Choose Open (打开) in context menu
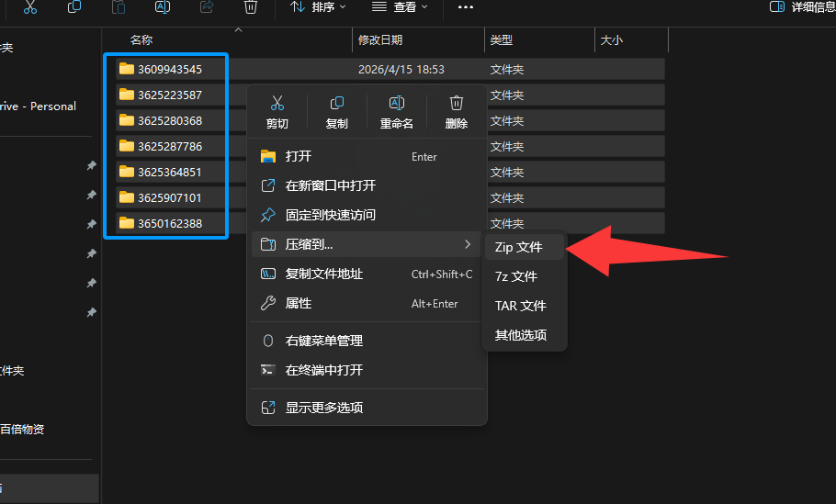 pos(367,157)
